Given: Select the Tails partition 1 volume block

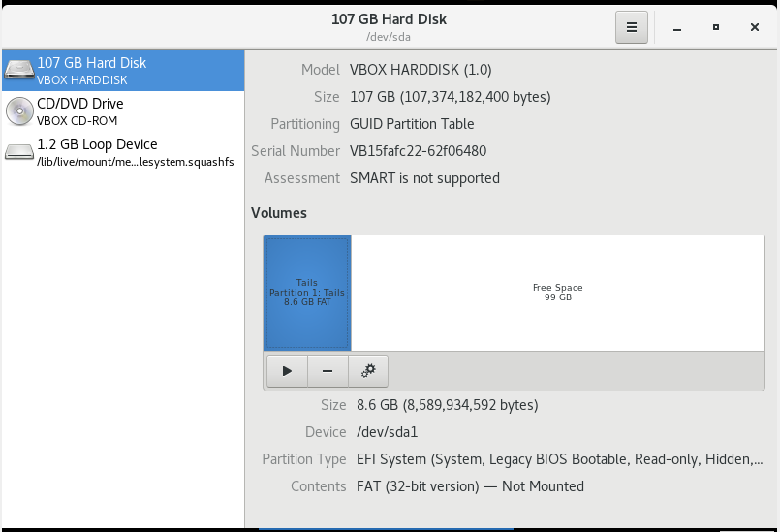Looking at the screenshot, I should click(x=307, y=293).
